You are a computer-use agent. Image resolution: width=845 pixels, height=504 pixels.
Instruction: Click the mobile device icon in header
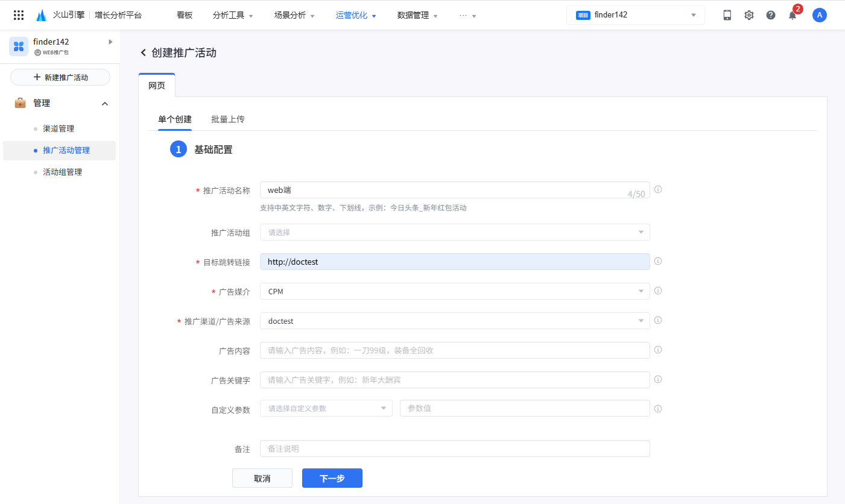pos(727,15)
